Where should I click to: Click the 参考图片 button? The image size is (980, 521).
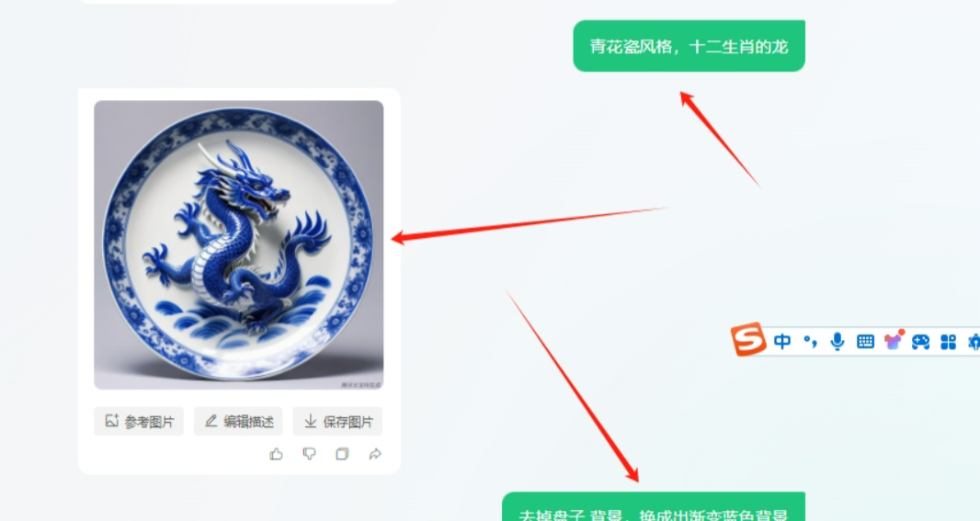tap(139, 422)
